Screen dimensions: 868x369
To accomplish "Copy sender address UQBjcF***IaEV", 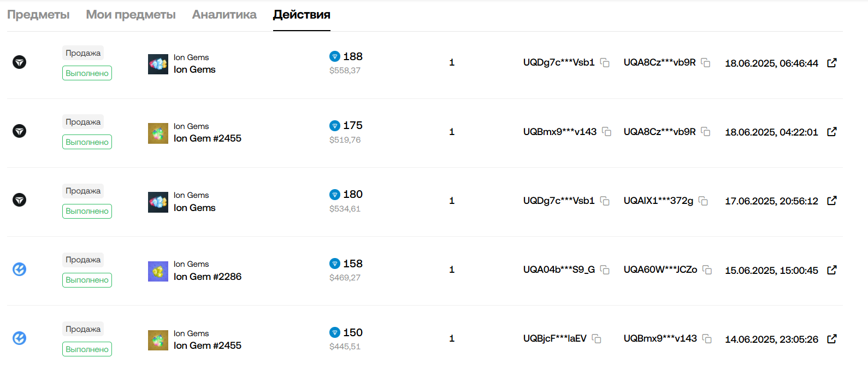I will pyautogui.click(x=597, y=339).
